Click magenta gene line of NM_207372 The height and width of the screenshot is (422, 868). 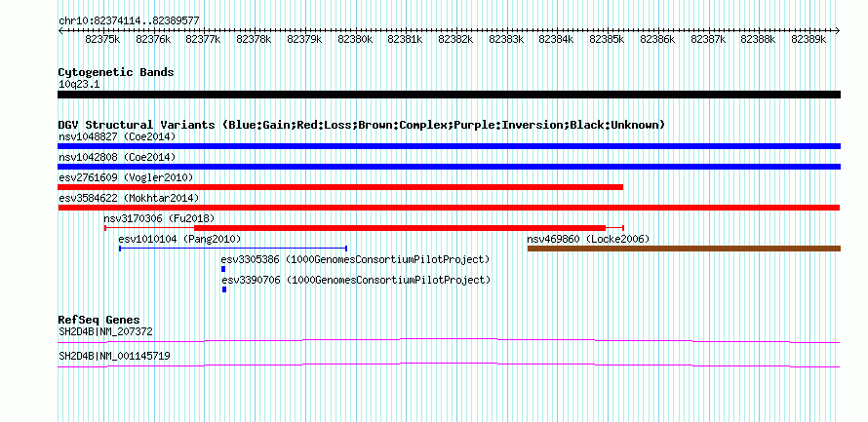[449, 341]
